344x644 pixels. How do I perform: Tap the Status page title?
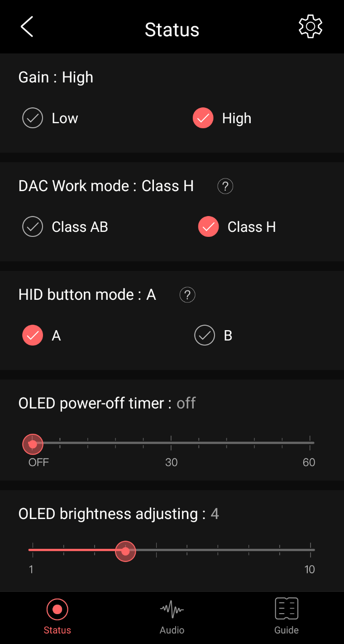(172, 30)
